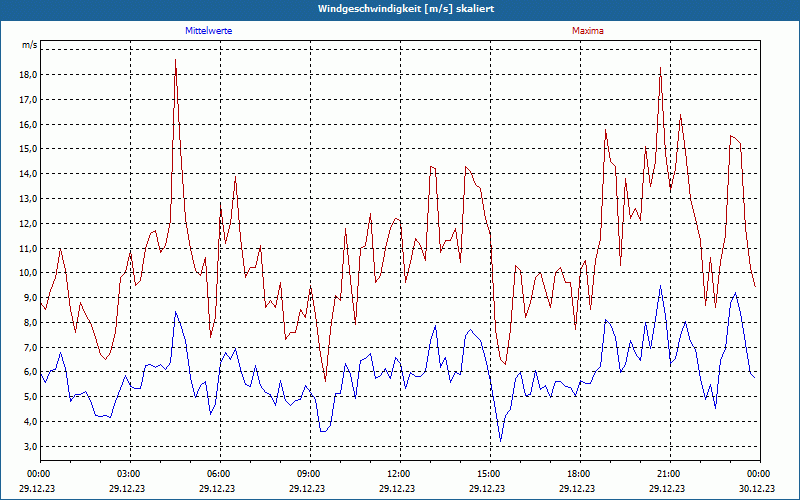
Task: Click the 17,0 y-axis value
Action: click(29, 100)
